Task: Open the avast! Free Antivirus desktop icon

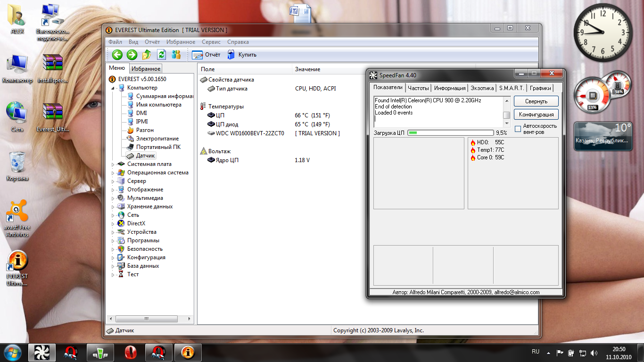Action: pyautogui.click(x=17, y=219)
